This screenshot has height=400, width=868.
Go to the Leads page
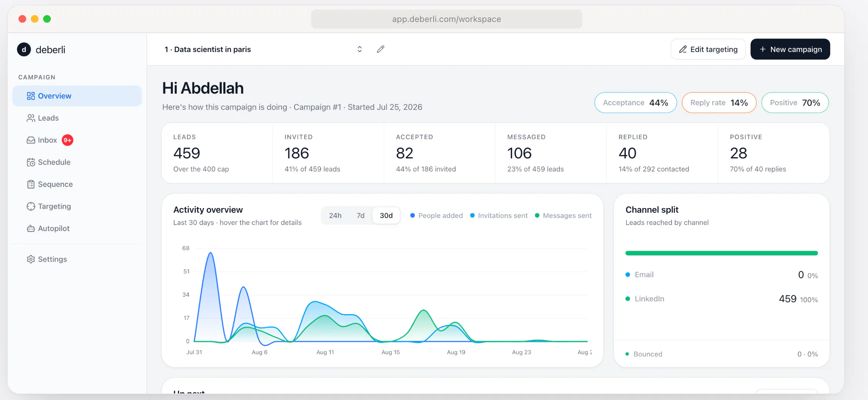pos(77,118)
